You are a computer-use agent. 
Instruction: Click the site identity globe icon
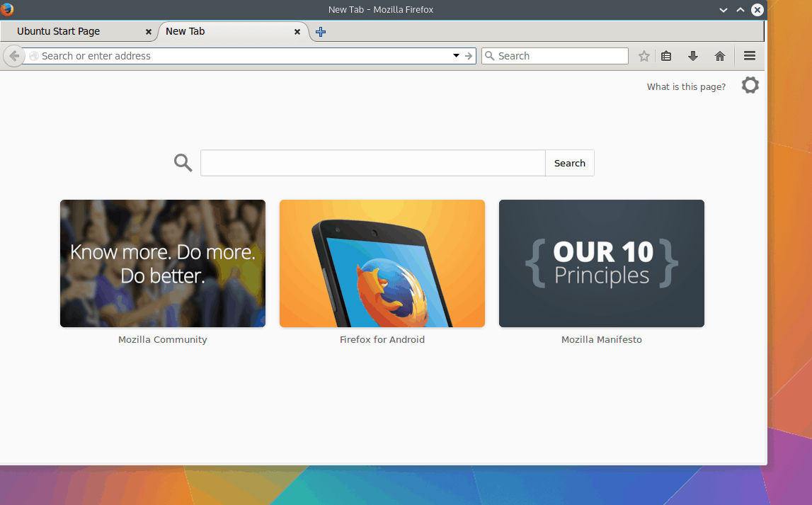pos(34,56)
